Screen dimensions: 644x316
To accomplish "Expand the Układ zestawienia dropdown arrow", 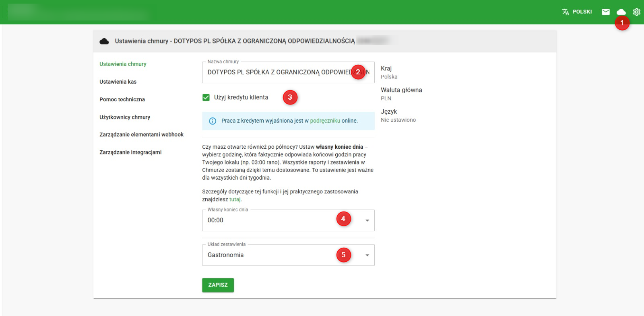I will pos(367,255).
